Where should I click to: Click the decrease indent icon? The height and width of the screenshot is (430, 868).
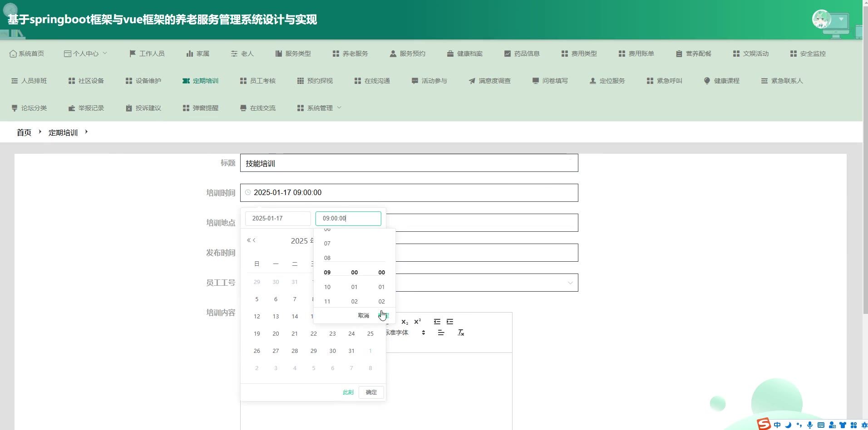[437, 322]
